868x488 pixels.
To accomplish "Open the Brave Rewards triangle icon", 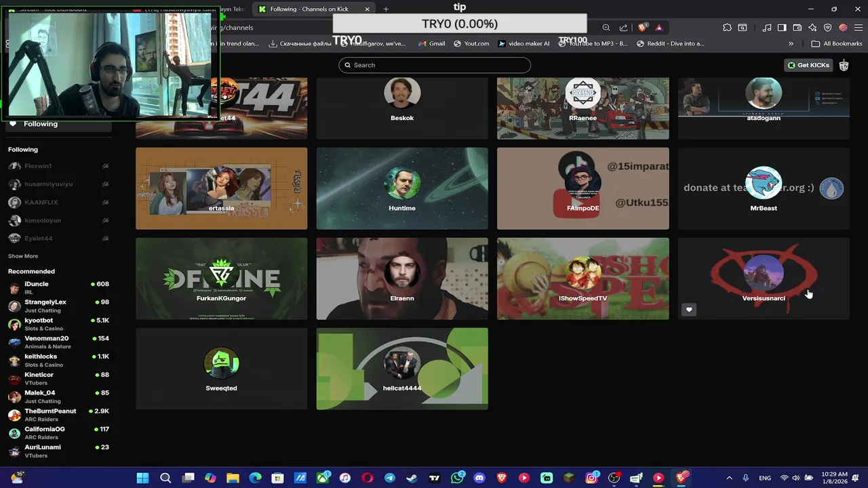I will pos(658,28).
